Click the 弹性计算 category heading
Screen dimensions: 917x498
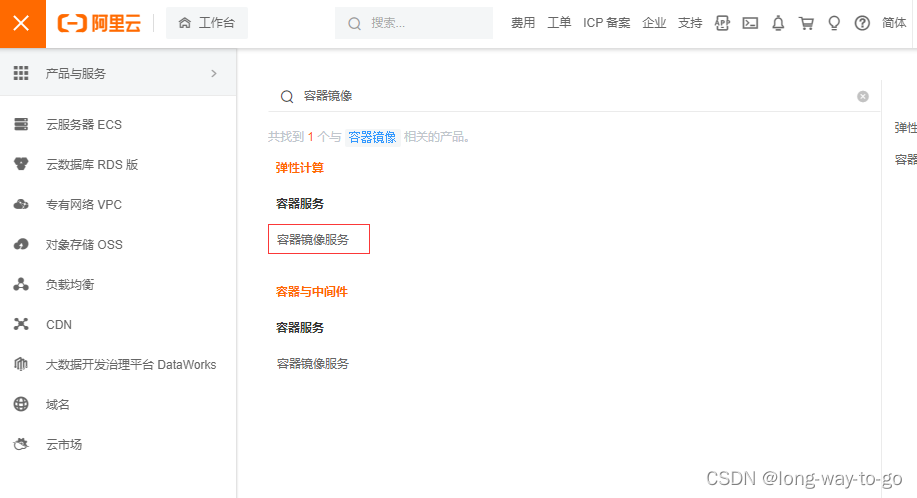point(299,168)
